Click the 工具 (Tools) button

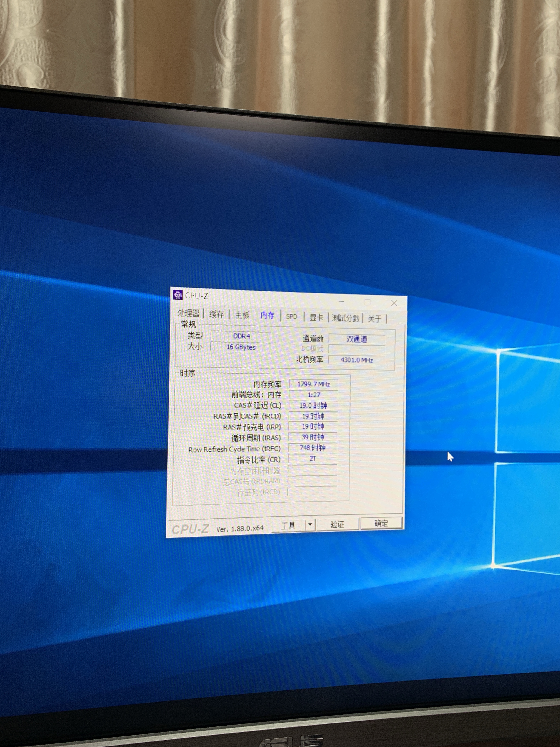pos(289,525)
